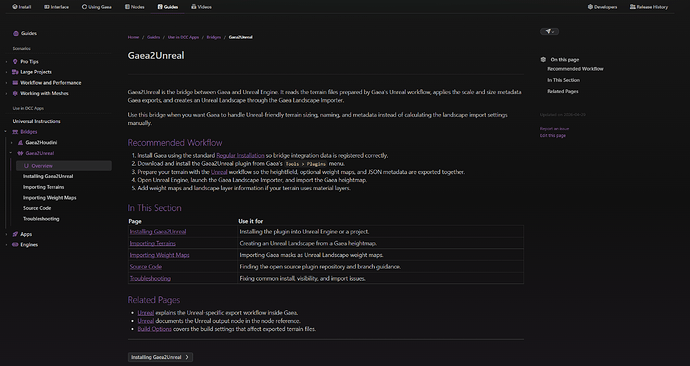Click the Gaea2Houdini icon in sidebar
Image resolution: width=690 pixels, height=366 pixels.
pyautogui.click(x=20, y=143)
